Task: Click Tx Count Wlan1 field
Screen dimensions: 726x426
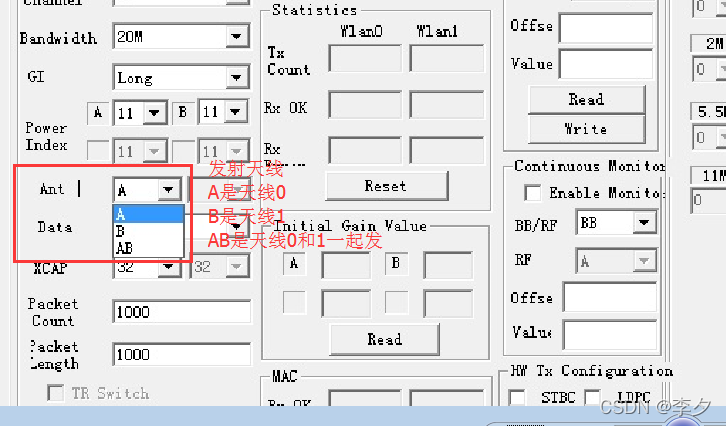Action: point(447,58)
